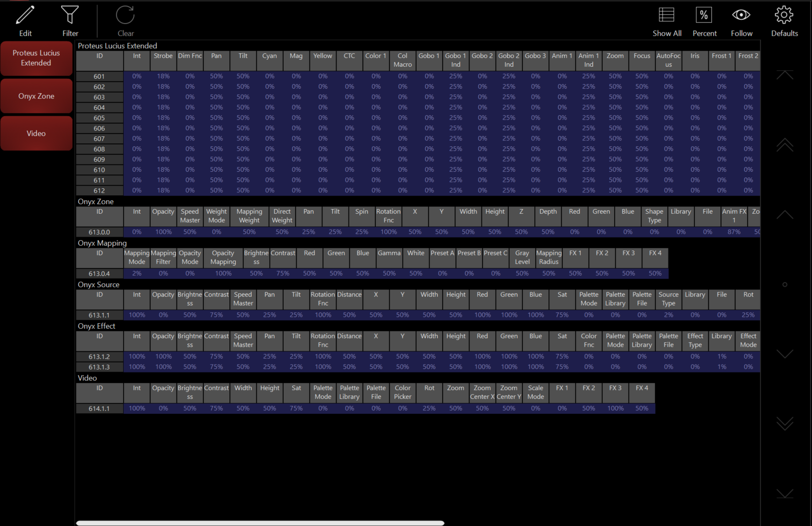The image size is (812, 526).
Task: Click the AutoFocus column header
Action: [668, 61]
